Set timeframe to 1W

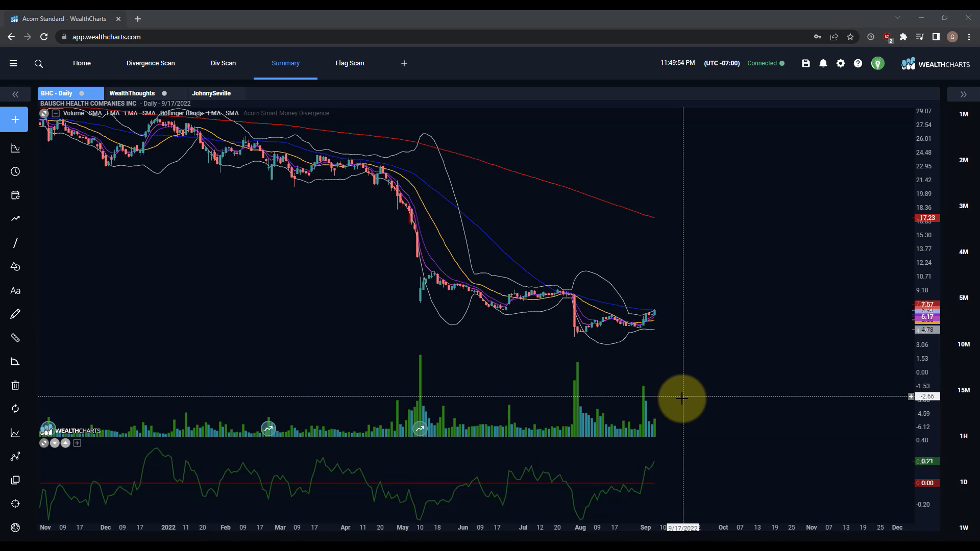point(963,528)
